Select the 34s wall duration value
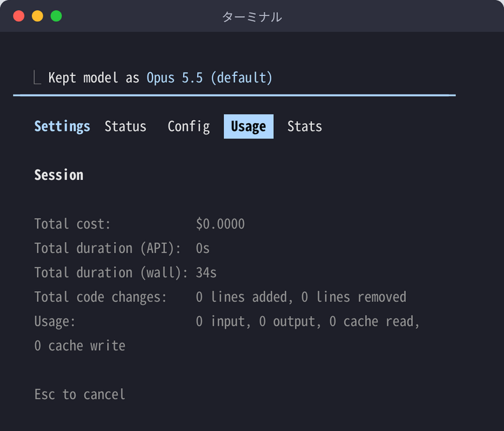The height and width of the screenshot is (431, 504). tap(206, 273)
